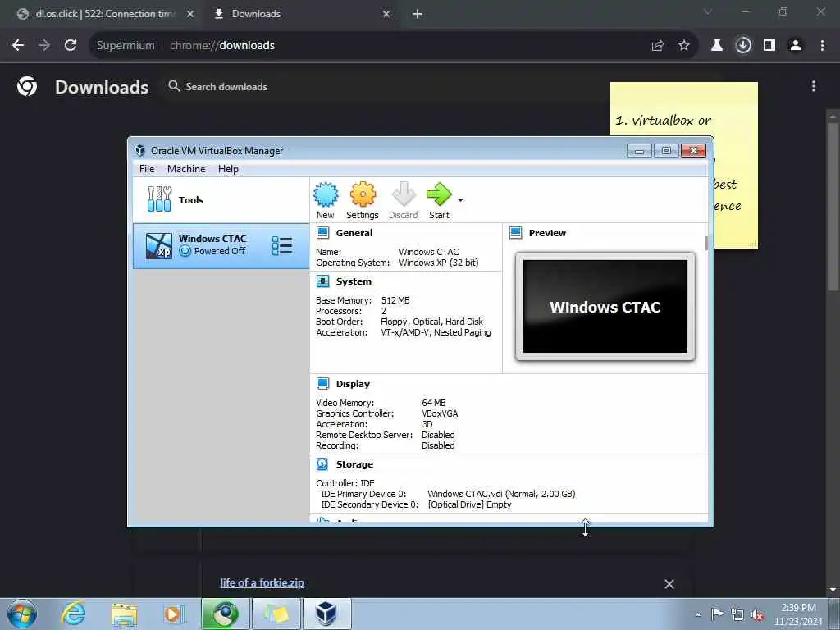This screenshot has width=840, height=630.
Task: Switch to the dl.os.click browser tab
Action: coord(106,14)
